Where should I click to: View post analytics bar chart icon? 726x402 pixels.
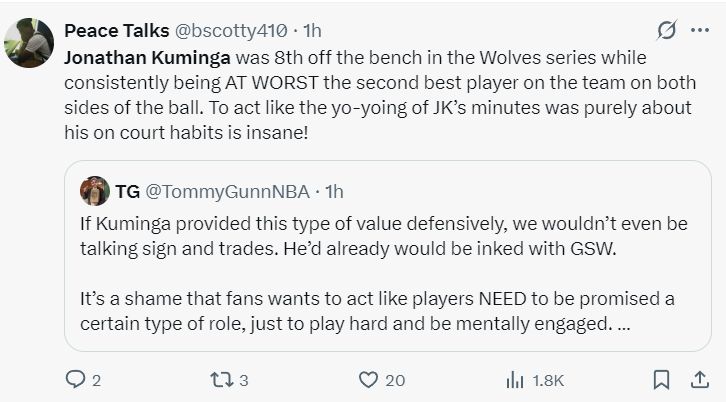[516, 379]
